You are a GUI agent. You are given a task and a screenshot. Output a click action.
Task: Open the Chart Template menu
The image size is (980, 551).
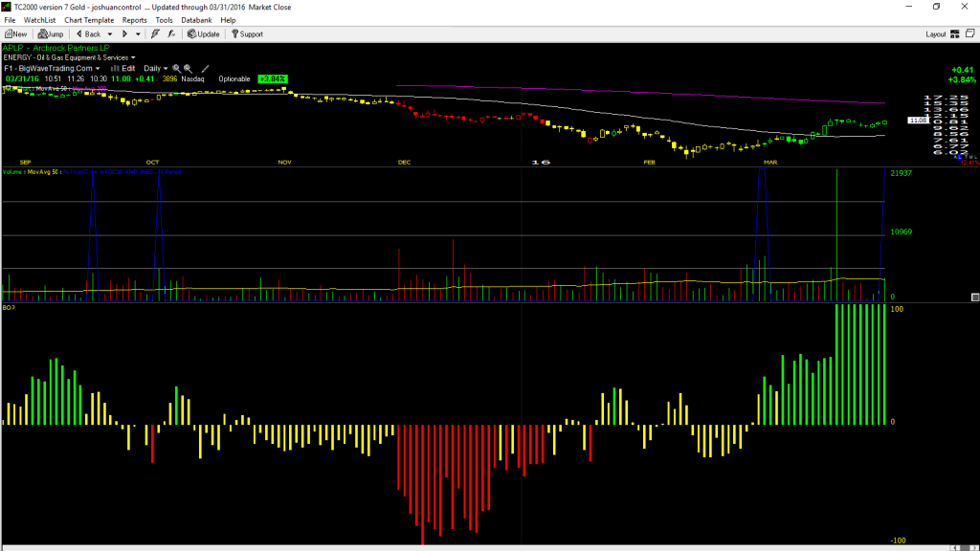pos(89,20)
